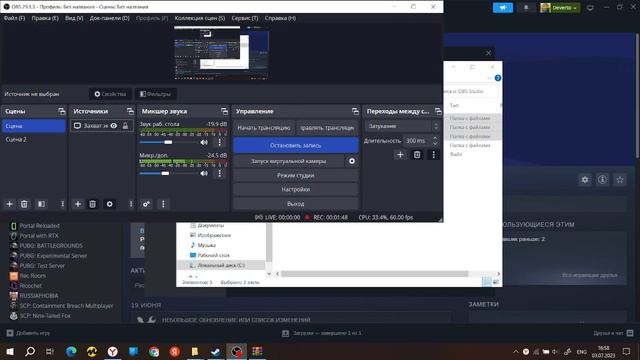
Task: Open source Фильтры button
Action: point(156,94)
